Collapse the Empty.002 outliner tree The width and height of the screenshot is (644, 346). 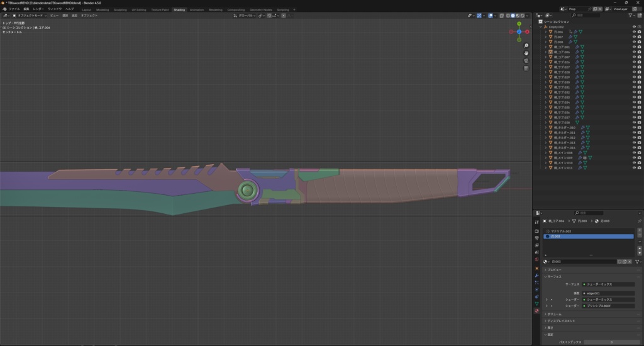coord(540,26)
